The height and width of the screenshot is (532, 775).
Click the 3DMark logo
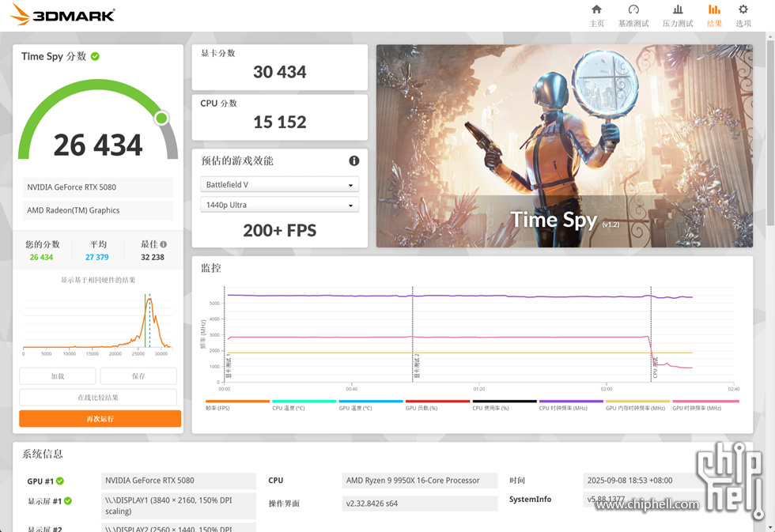(62, 14)
